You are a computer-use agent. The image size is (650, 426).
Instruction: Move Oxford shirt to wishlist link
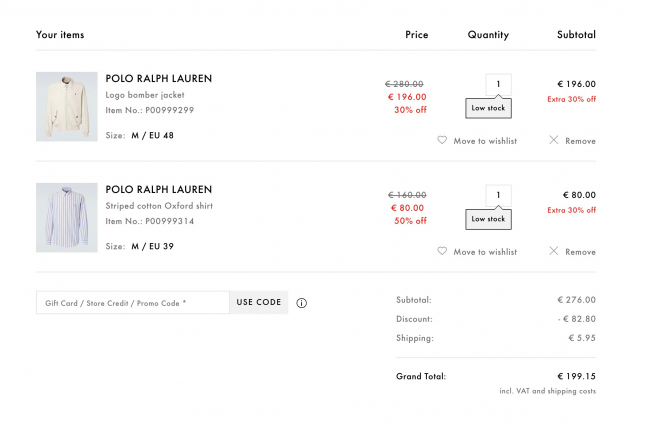click(x=485, y=252)
